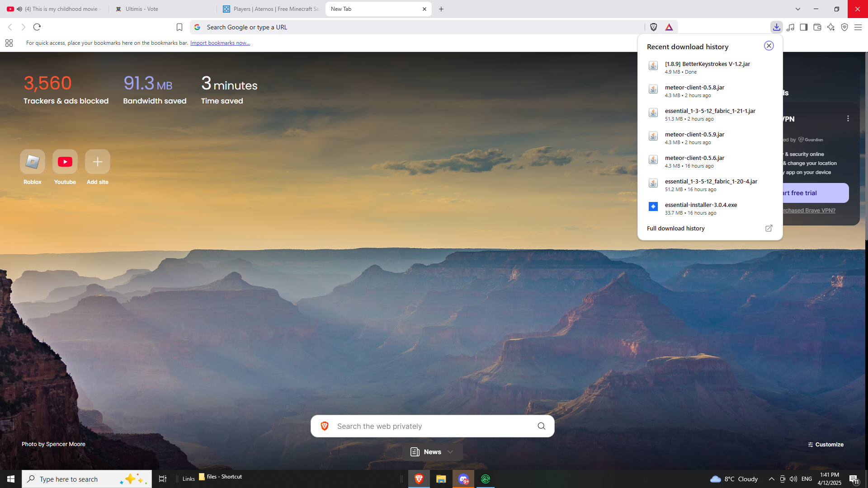The height and width of the screenshot is (488, 868).
Task: Click the Search the web privately field
Action: (432, 426)
